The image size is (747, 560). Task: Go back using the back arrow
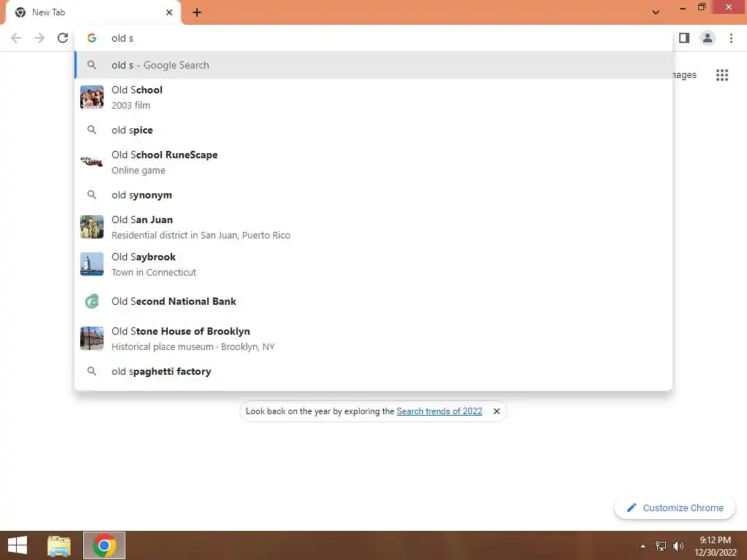tap(16, 38)
